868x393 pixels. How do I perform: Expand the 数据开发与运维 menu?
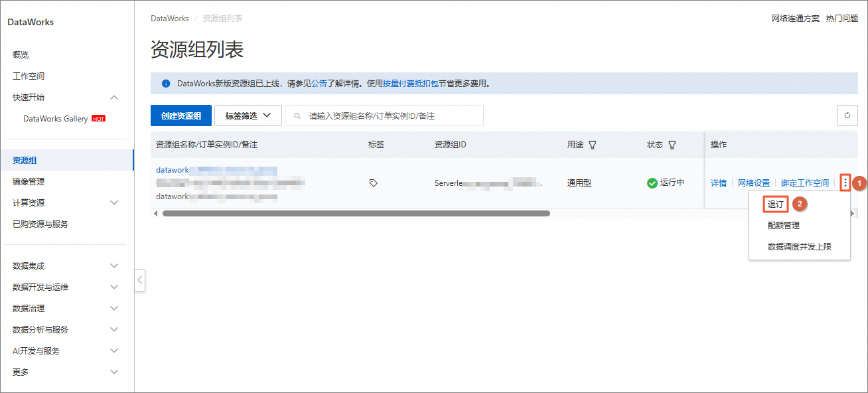pos(114,287)
